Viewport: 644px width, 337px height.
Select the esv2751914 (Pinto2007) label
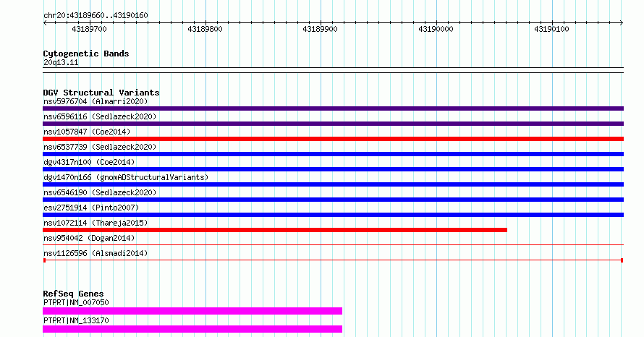(x=91, y=208)
